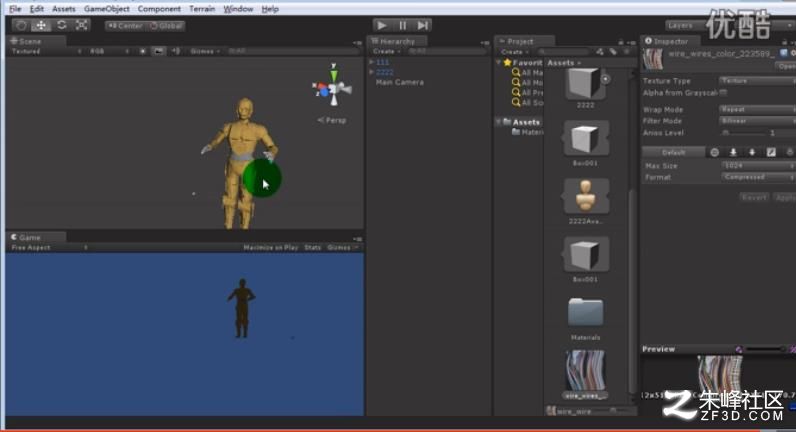
Task: Advance one frame with the Step button
Action: click(422, 25)
